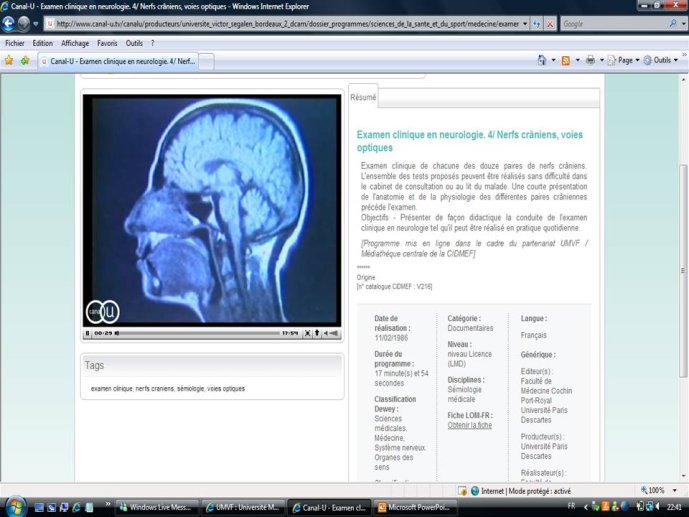Image resolution: width=689 pixels, height=517 pixels.
Task: Click the system tray volume speaker icon
Action: coord(657,507)
